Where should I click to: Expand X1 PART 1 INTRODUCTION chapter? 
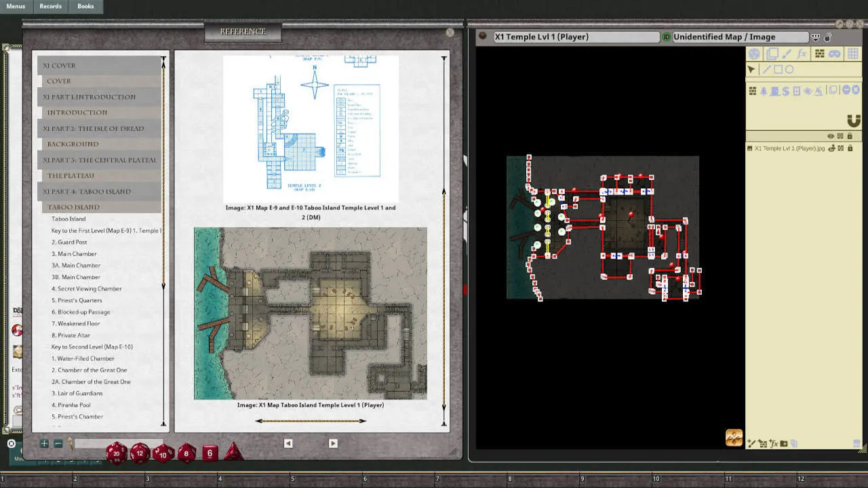coord(99,97)
